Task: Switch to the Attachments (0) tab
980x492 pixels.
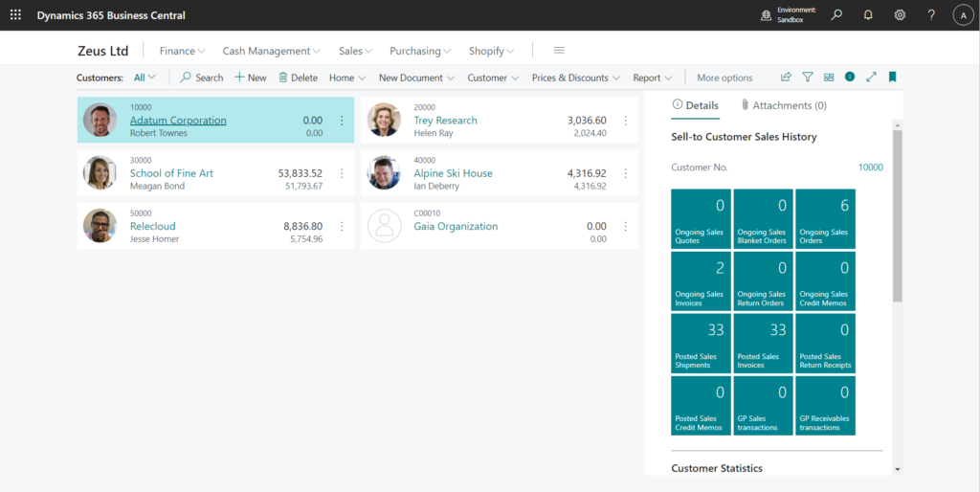Action: pyautogui.click(x=784, y=105)
